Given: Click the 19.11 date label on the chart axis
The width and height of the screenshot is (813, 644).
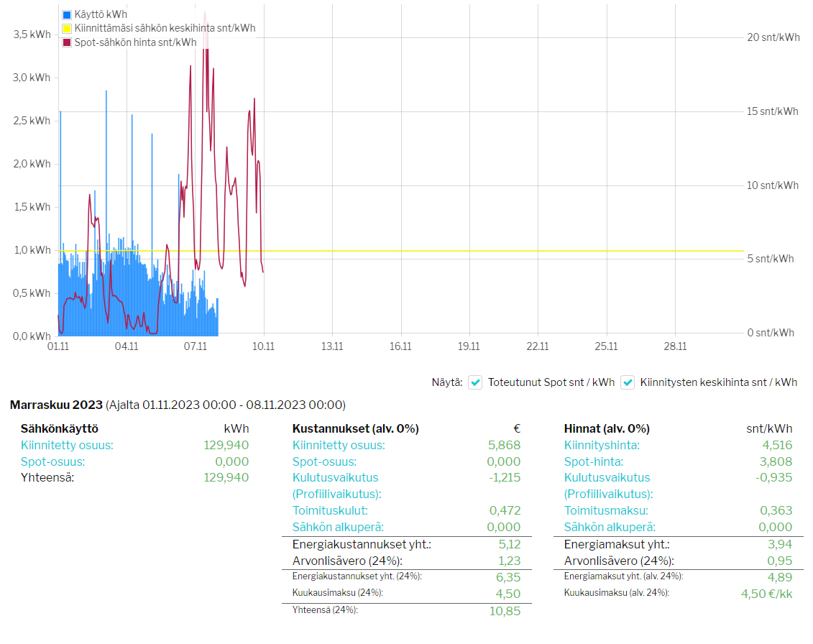Looking at the screenshot, I should coord(469,346).
